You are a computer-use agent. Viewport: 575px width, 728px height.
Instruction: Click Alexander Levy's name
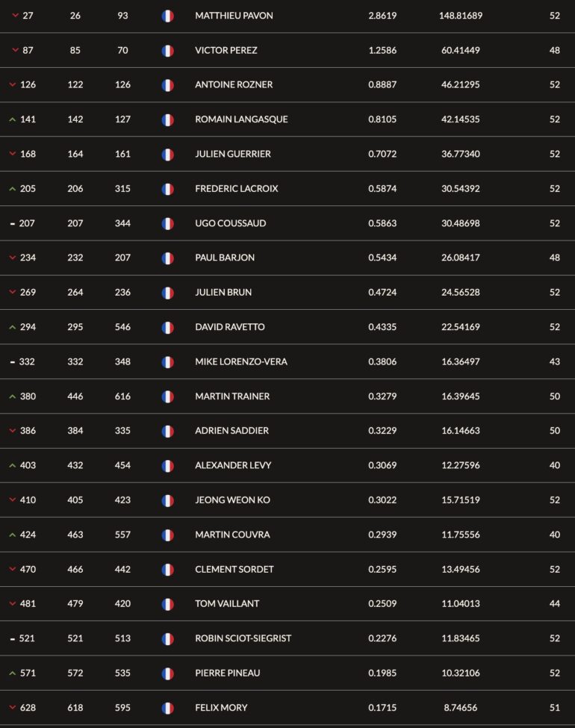[233, 465]
